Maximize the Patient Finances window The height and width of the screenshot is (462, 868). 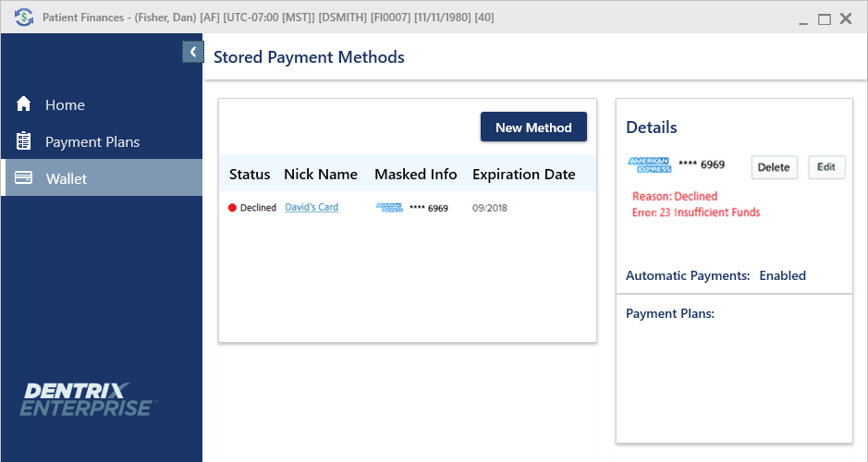(825, 18)
